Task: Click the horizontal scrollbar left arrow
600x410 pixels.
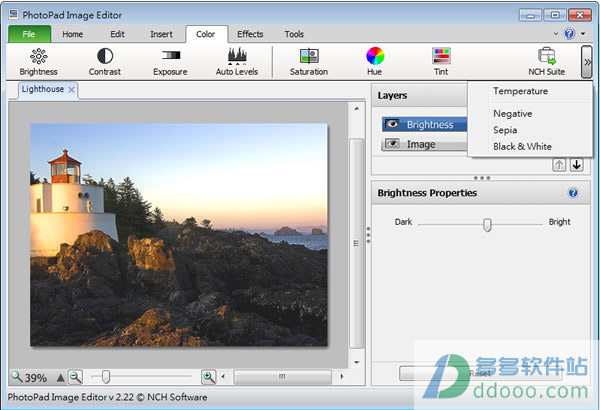Action: [x=223, y=377]
